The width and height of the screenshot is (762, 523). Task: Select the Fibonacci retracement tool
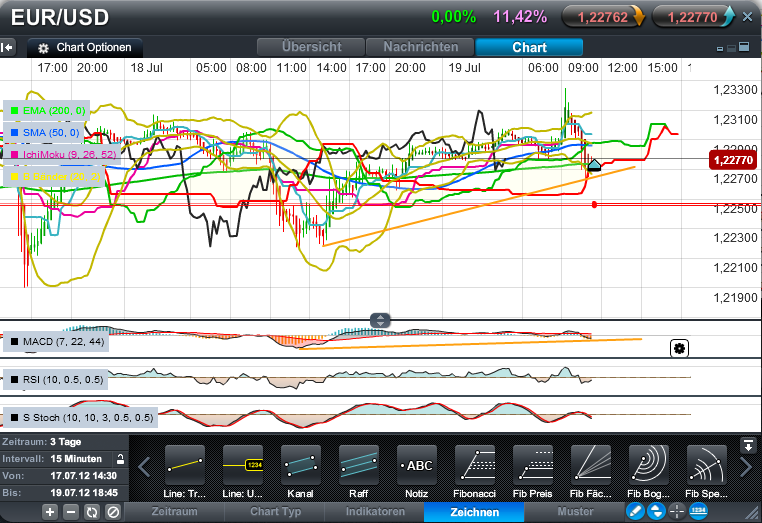(475, 465)
